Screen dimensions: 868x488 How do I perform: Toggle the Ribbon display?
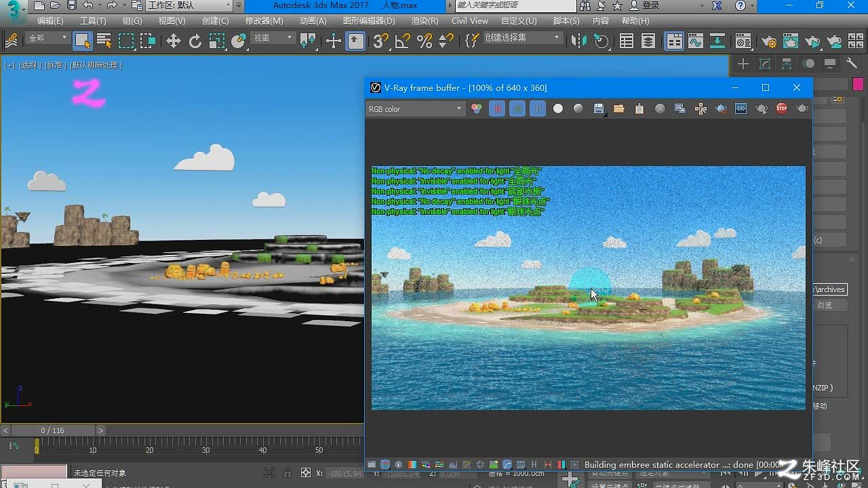674,41
